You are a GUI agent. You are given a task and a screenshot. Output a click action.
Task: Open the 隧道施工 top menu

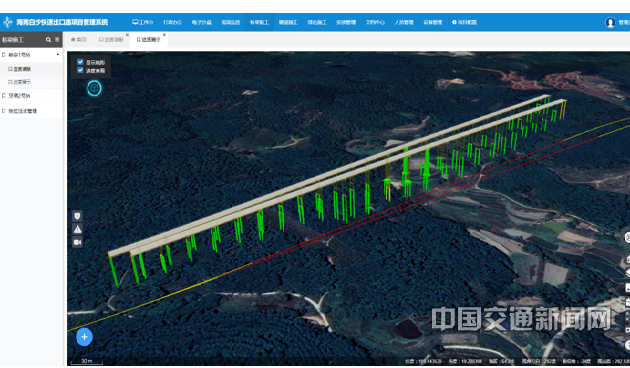pyautogui.click(x=288, y=22)
